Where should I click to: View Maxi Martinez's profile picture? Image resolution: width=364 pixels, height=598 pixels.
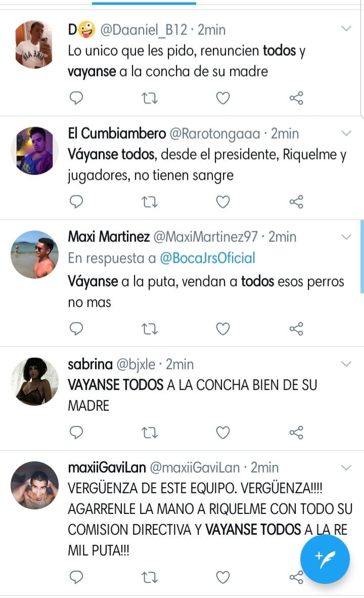coord(35,254)
